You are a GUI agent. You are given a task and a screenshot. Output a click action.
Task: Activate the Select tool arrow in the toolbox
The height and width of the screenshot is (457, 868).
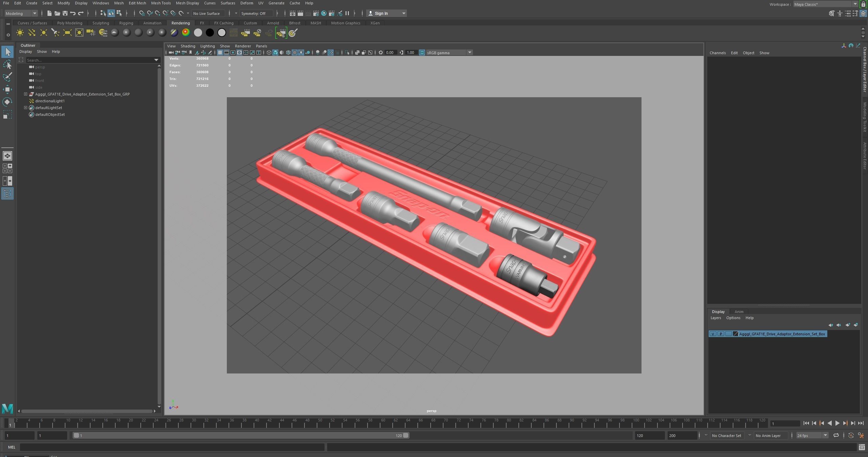[7, 52]
